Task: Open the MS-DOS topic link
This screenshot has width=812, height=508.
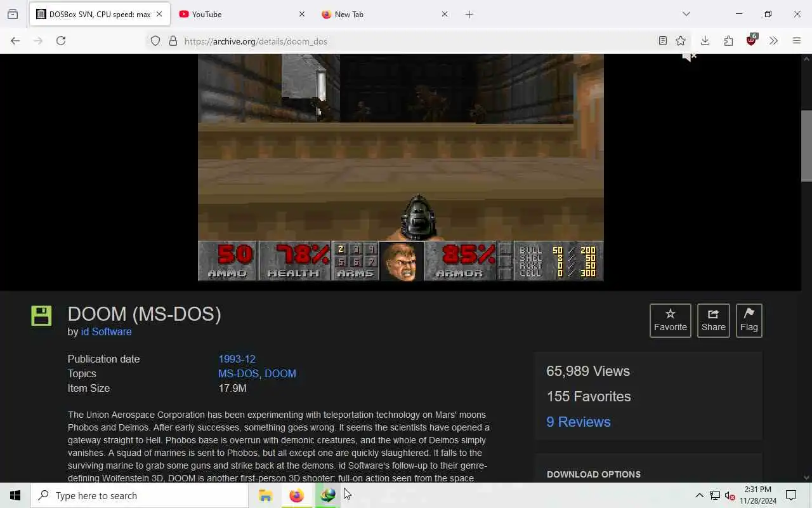Action: coord(239,373)
